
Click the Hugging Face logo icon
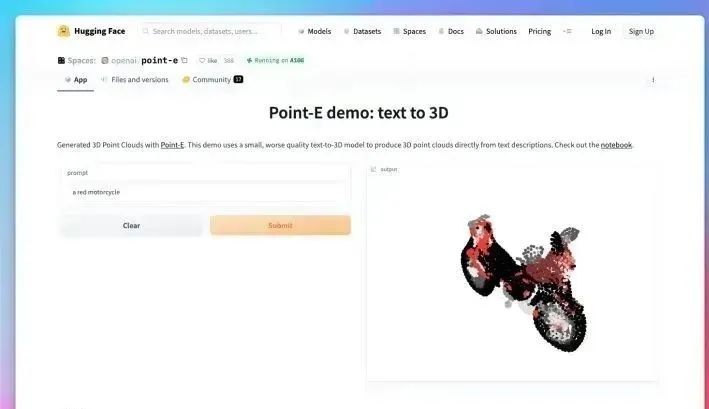pyautogui.click(x=64, y=31)
